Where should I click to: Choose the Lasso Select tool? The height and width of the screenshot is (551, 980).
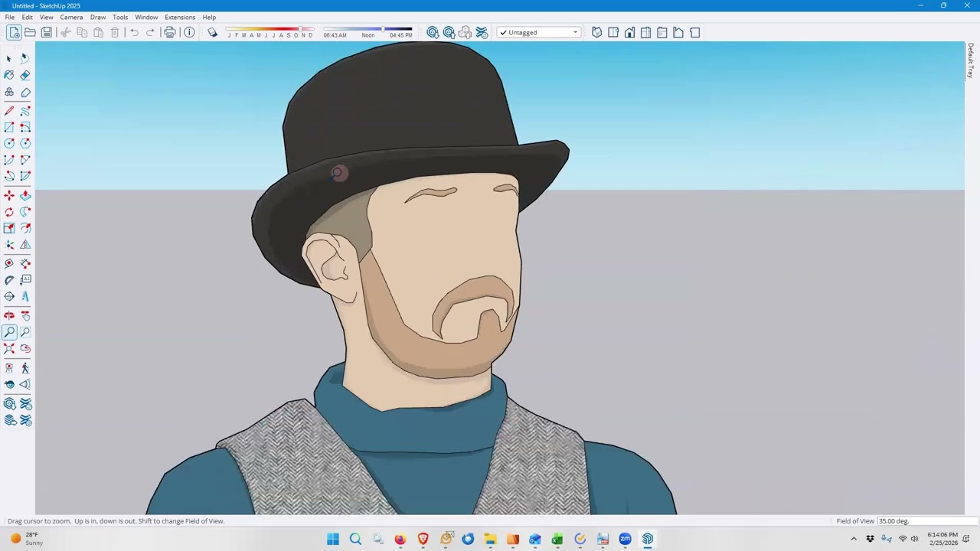25,58
